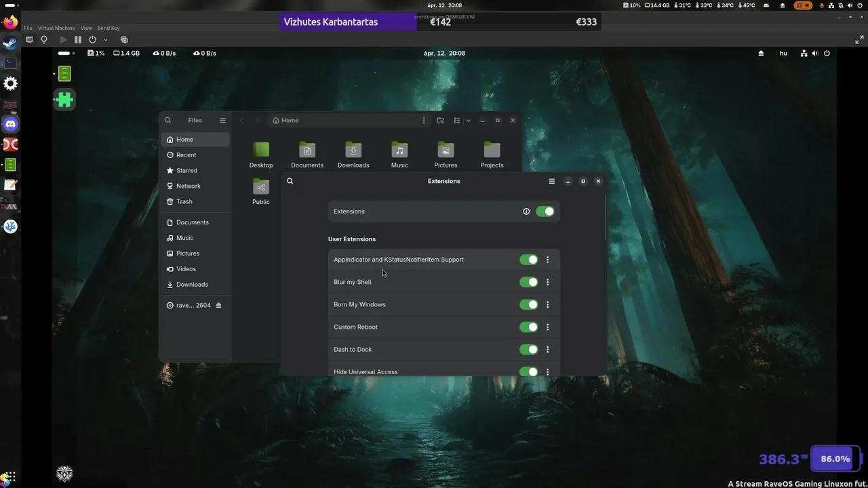Image resolution: width=868 pixels, height=488 pixels.
Task: Open Settings gear in the host dock
Action: coord(10,83)
